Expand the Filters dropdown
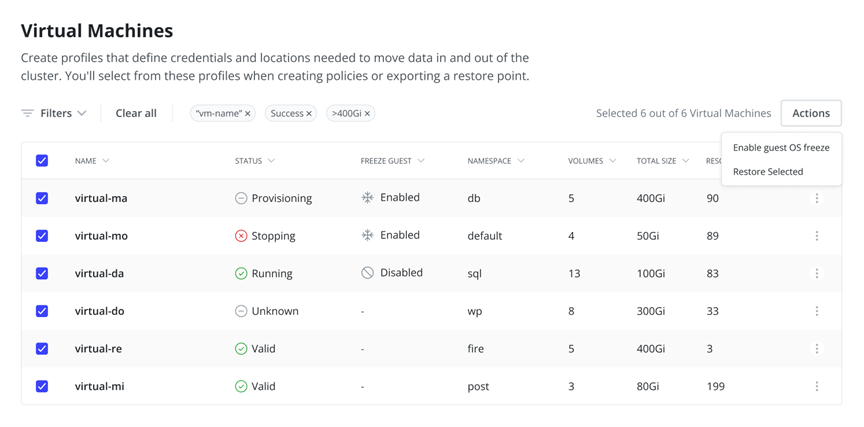 (62, 113)
